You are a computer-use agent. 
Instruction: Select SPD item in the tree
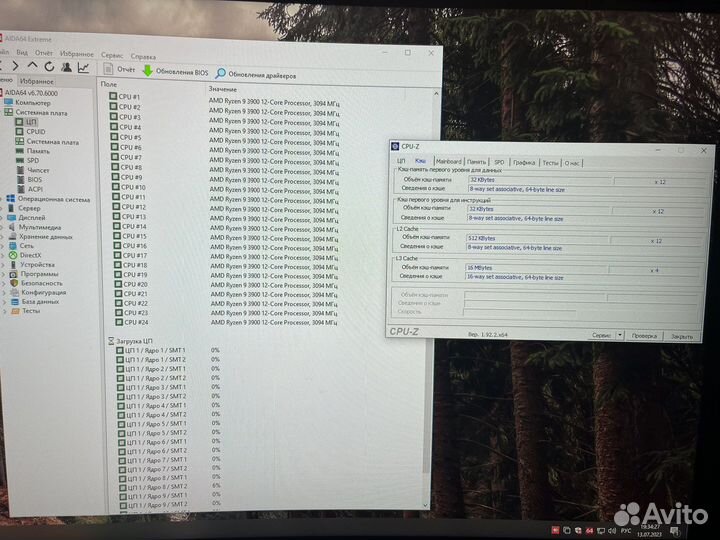click(x=33, y=160)
